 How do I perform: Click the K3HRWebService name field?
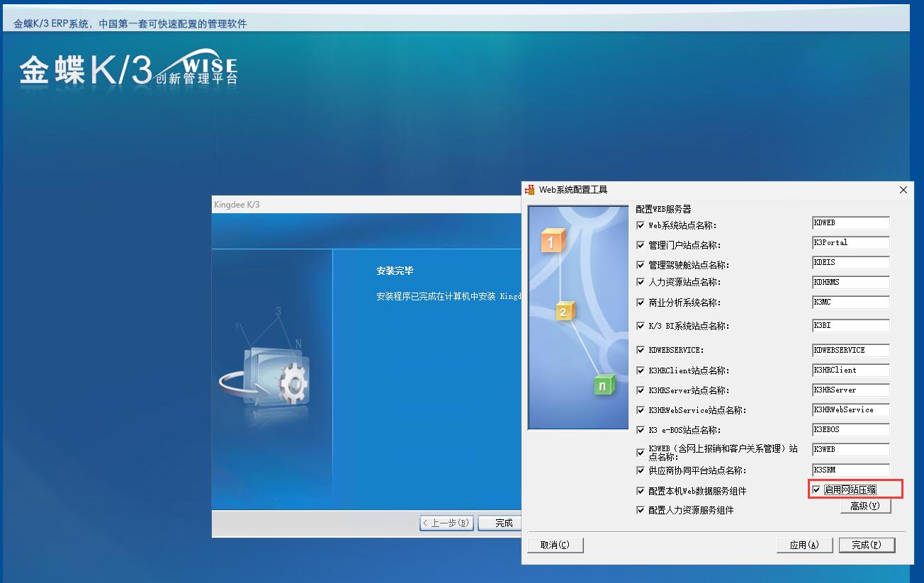pyautogui.click(x=850, y=410)
